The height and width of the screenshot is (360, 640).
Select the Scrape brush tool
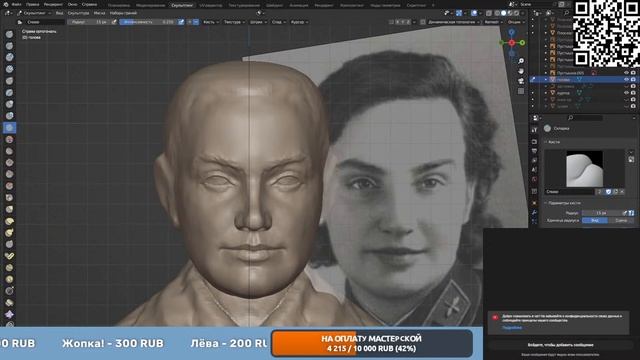tap(9, 174)
